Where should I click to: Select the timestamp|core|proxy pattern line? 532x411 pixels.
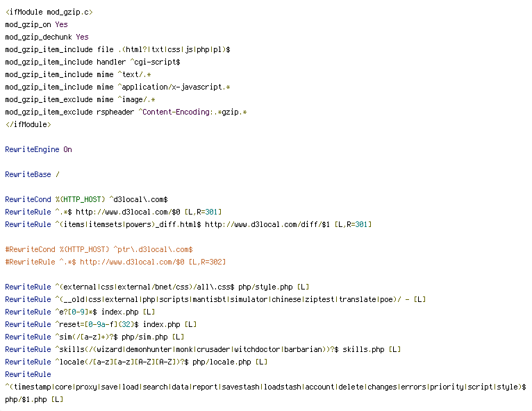pyautogui.click(x=266, y=387)
